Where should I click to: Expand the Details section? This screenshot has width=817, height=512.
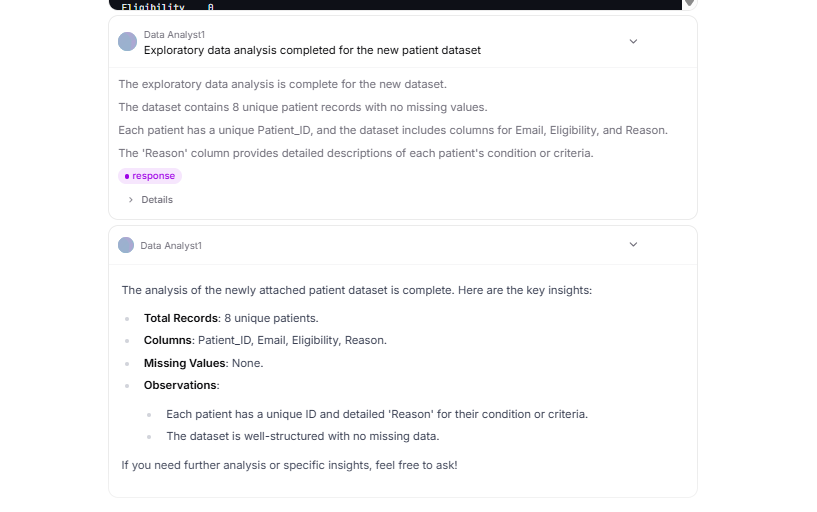156,200
